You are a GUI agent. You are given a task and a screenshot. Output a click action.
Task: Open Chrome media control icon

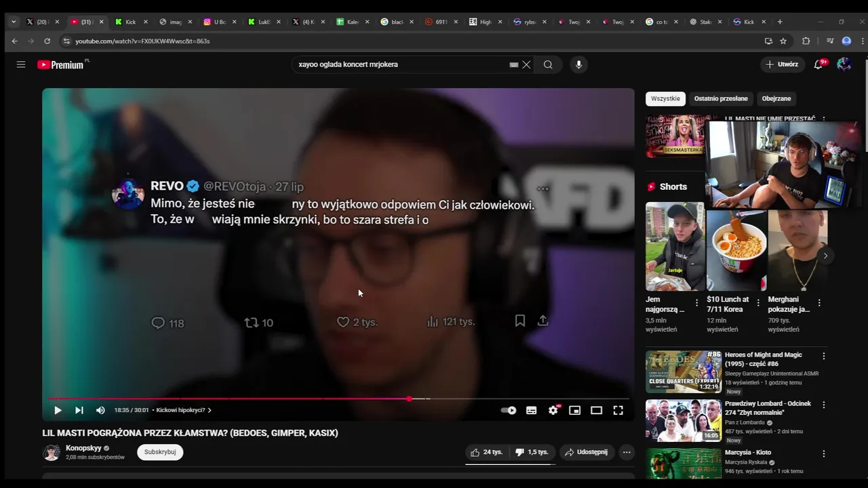[830, 41]
